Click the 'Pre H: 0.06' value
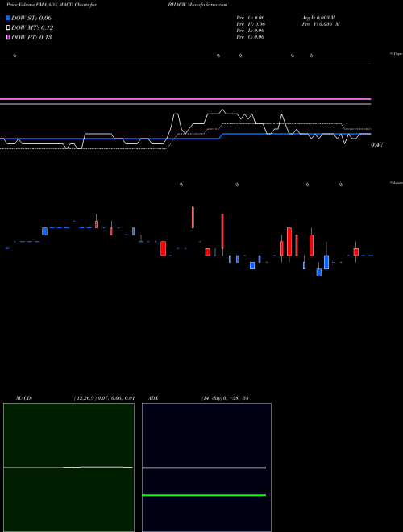 [x=251, y=24]
